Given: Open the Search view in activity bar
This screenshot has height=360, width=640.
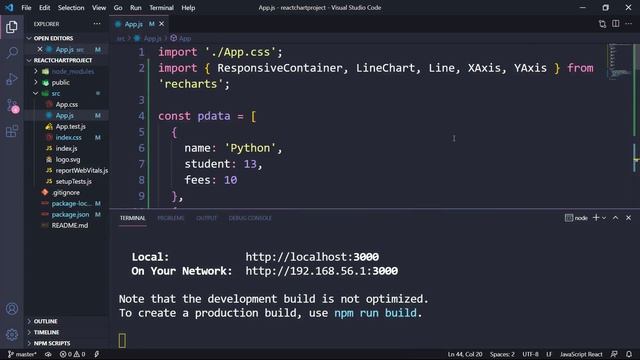Looking at the screenshot, I should point(12,53).
